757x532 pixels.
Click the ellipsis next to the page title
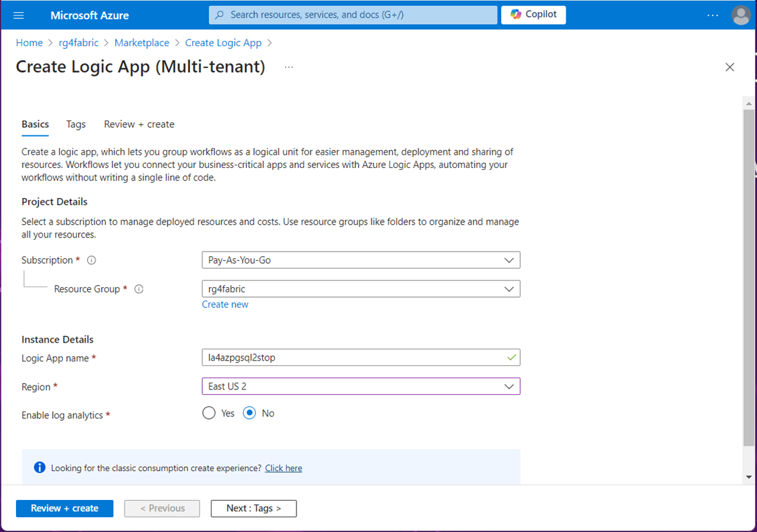(288, 67)
